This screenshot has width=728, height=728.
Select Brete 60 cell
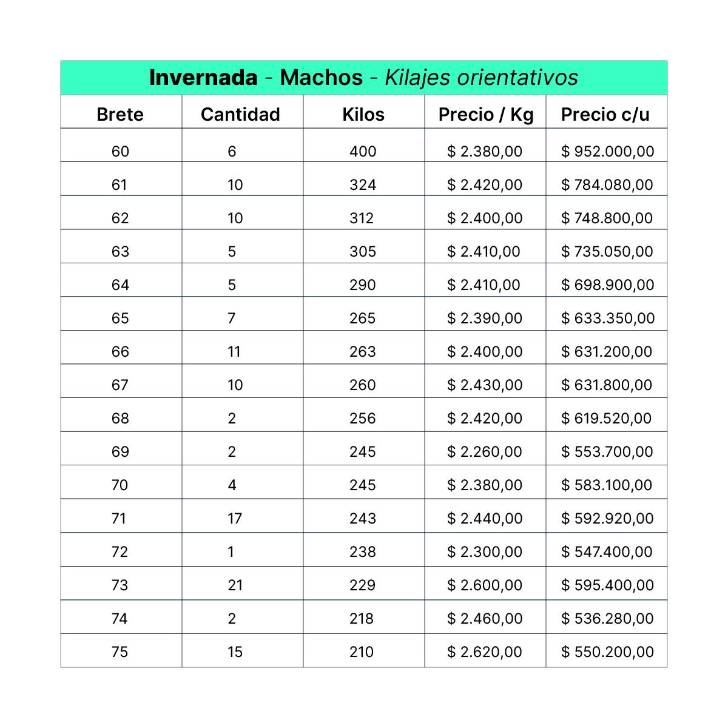(120, 151)
